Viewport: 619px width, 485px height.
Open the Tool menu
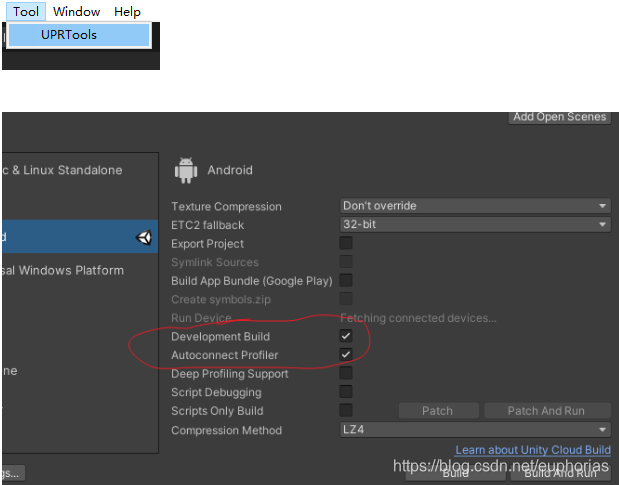point(26,11)
